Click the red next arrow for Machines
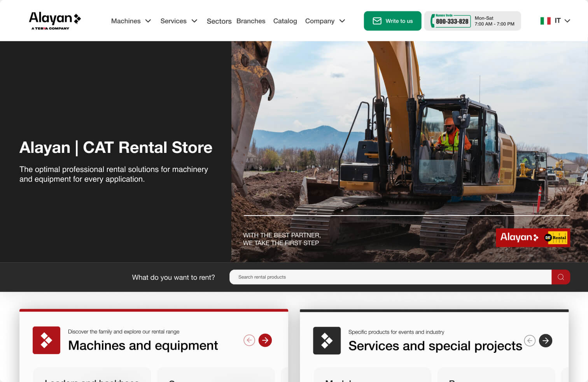This screenshot has width=588, height=382. [265, 340]
